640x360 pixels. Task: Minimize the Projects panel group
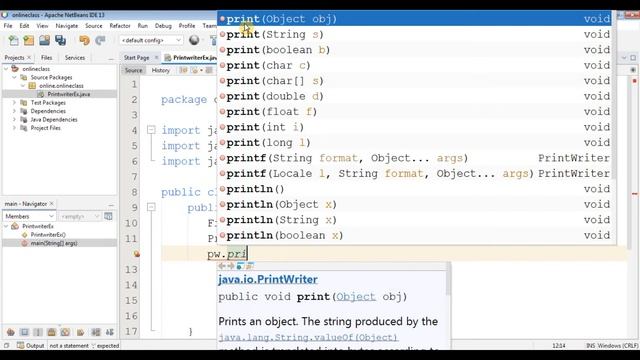tap(111, 58)
